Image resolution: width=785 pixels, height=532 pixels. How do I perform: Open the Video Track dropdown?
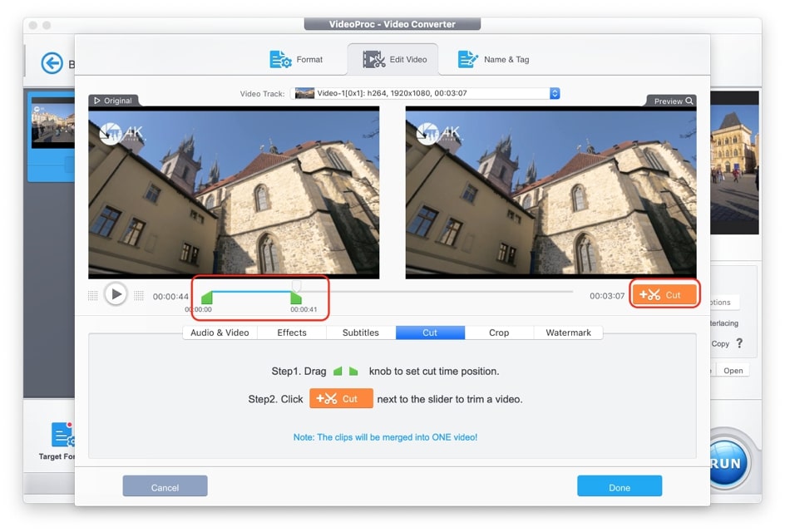[x=425, y=93]
